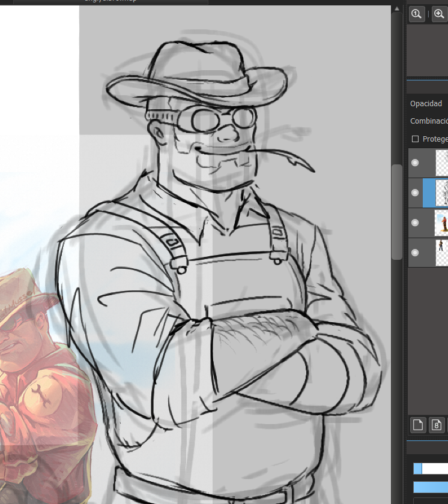Select the highlighted line-art sketch layer thumbnail
Image resolution: width=448 pixels, height=504 pixels.
click(x=441, y=193)
